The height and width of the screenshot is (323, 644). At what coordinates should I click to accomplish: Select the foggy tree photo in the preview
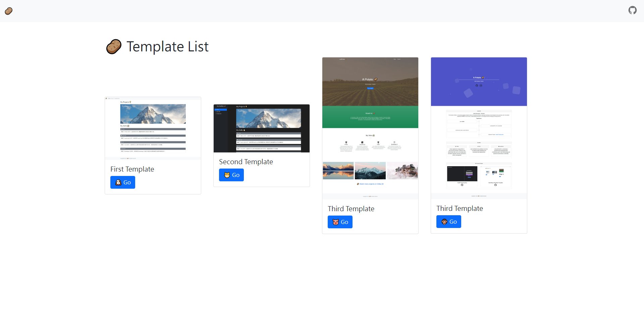(402, 171)
